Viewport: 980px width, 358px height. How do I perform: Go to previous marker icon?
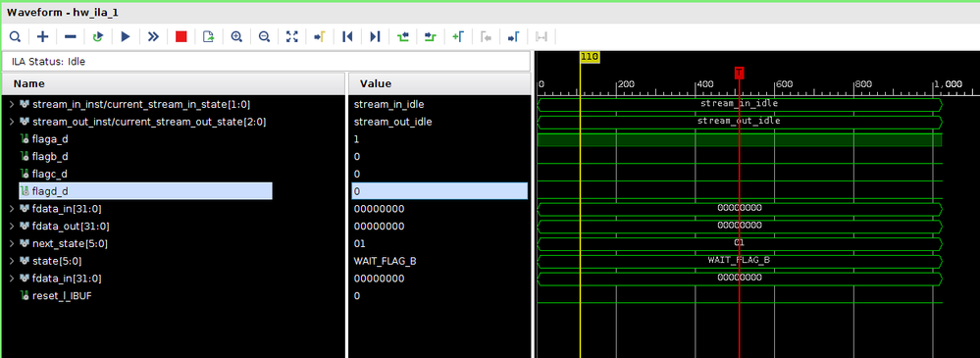pos(486,37)
